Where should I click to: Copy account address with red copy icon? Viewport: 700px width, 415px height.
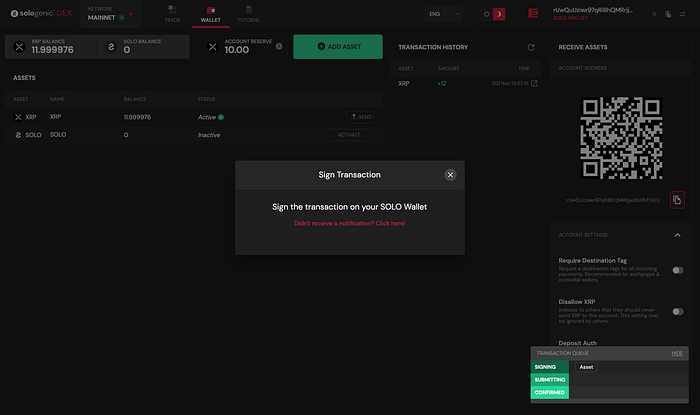point(677,200)
